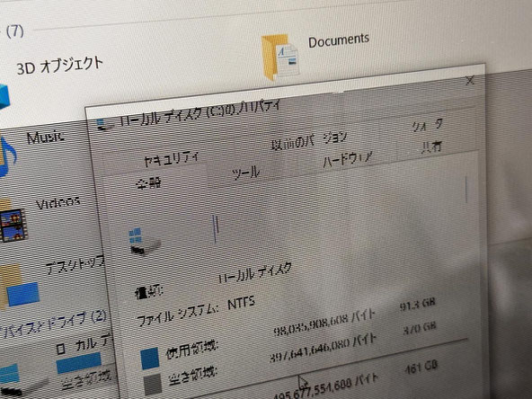This screenshot has width=532, height=399.
Task: Switch to the 全般 tab
Action: pyautogui.click(x=148, y=183)
